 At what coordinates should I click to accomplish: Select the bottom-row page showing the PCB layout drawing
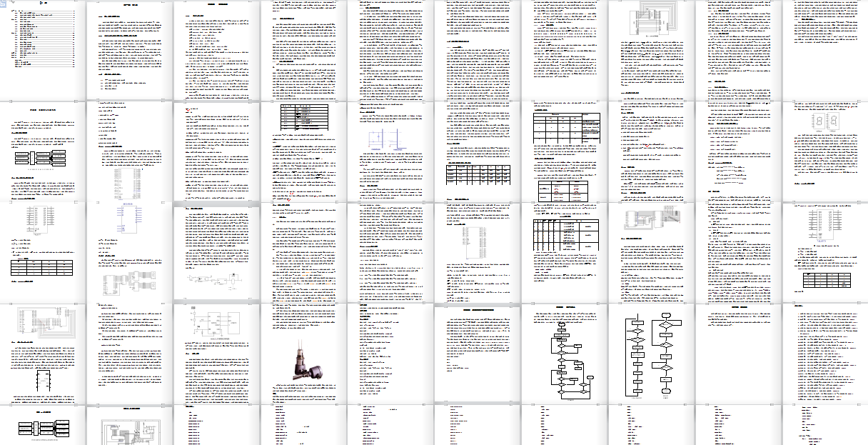click(x=130, y=425)
